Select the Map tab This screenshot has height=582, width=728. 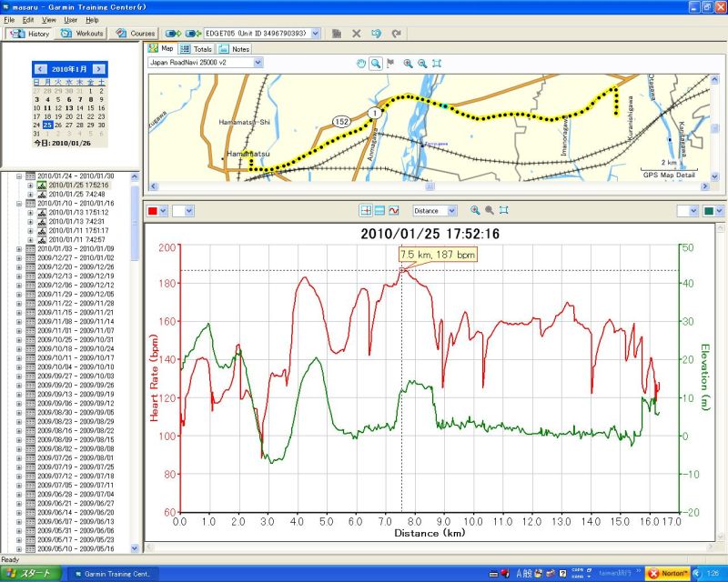(161, 48)
